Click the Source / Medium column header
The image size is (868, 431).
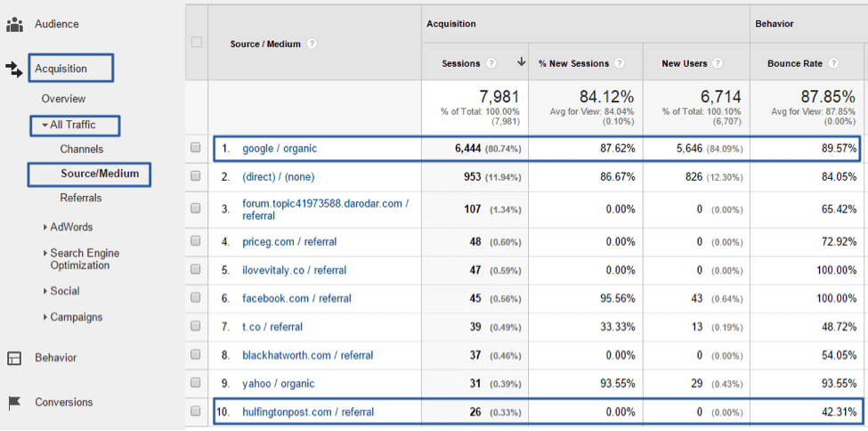[x=265, y=44]
